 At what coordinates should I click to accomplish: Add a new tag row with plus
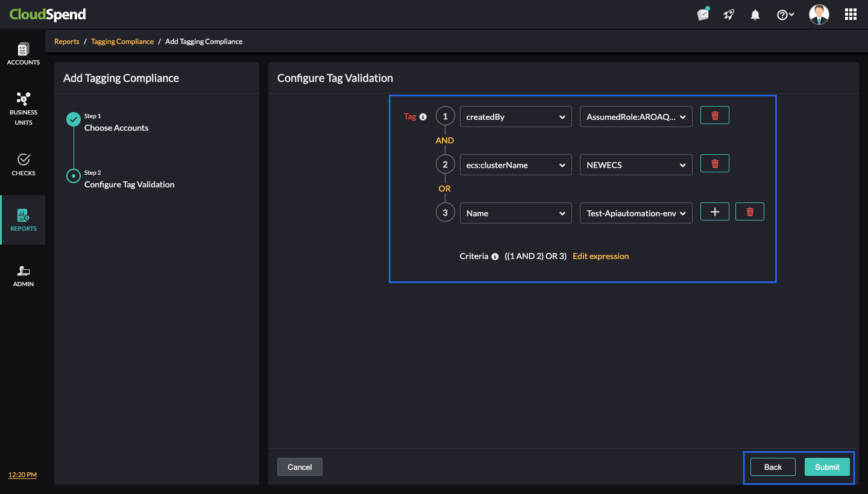click(714, 212)
